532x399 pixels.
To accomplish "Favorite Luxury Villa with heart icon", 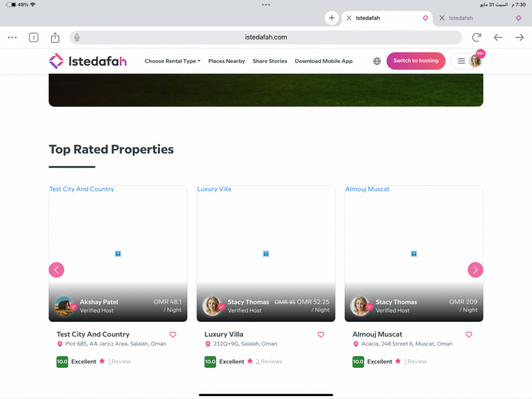I will coord(321,335).
